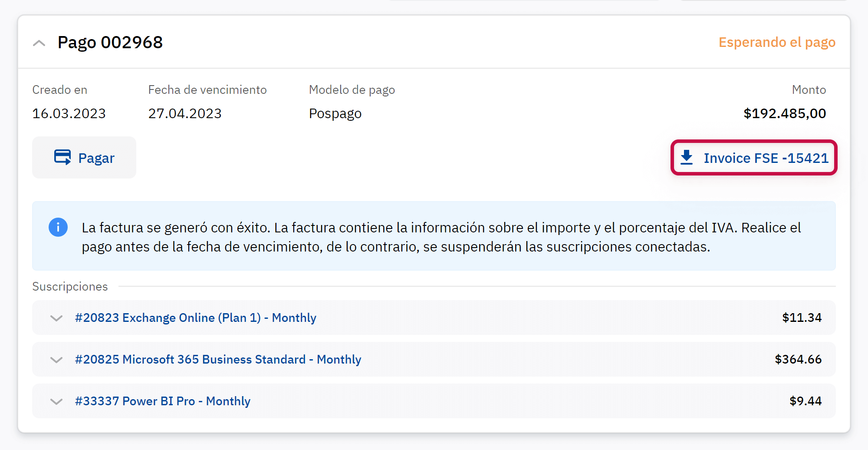Click the Pospago payment model value
The width and height of the screenshot is (868, 450).
(335, 113)
